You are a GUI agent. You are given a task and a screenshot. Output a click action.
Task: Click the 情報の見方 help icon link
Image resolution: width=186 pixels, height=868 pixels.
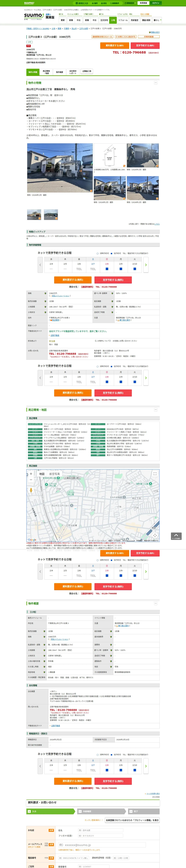(154, 32)
